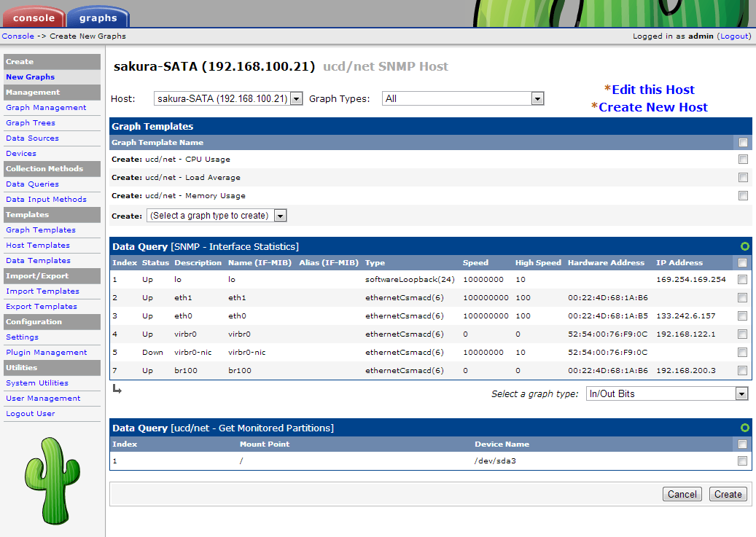
Task: Toggle select-all checkbox in Graph Templates header
Action: point(743,143)
